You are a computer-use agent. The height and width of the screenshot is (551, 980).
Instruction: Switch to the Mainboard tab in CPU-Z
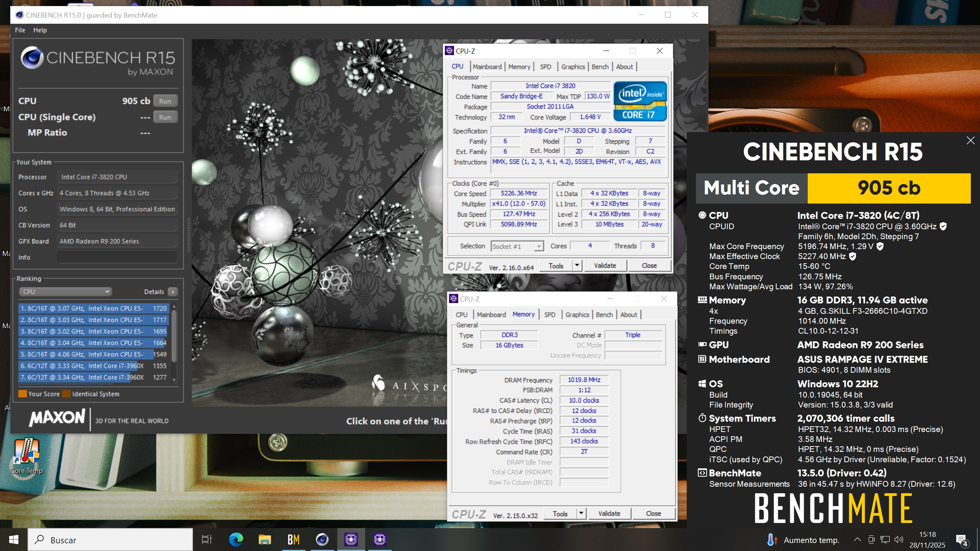(487, 67)
